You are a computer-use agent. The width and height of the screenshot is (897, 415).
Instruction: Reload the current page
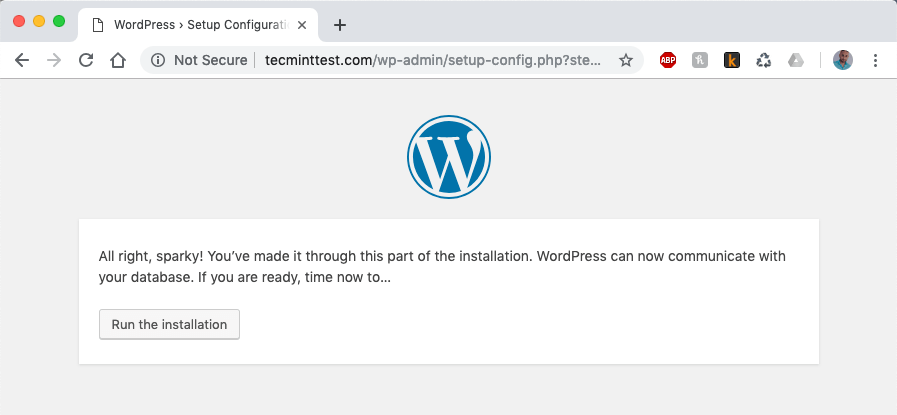(86, 60)
